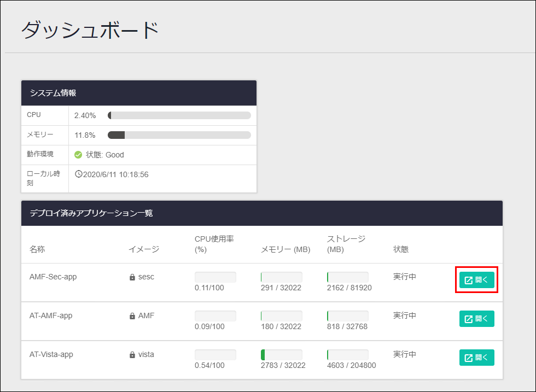The width and height of the screenshot is (536, 392).
Task: Click 実行中 status of AT-AMF-app
Action: 405,315
